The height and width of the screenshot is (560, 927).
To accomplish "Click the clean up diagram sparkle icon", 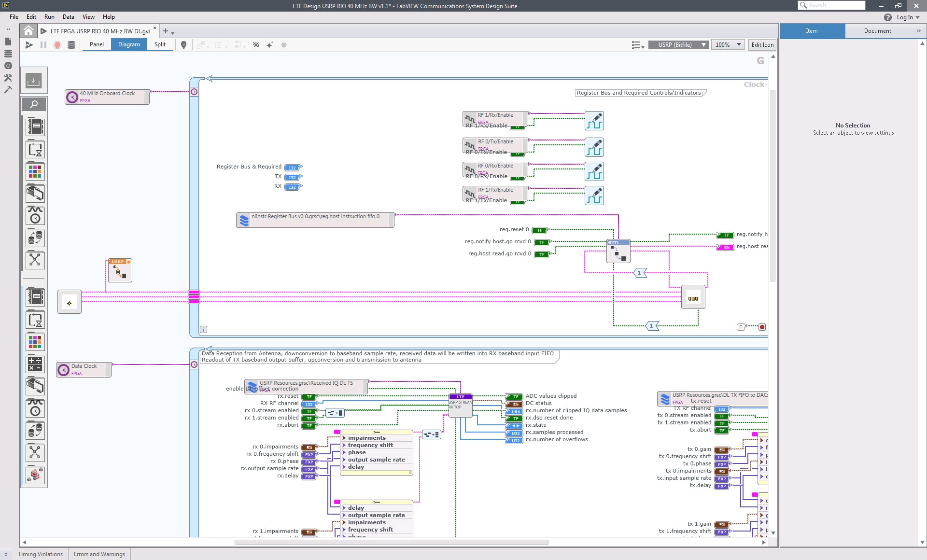I will [270, 45].
